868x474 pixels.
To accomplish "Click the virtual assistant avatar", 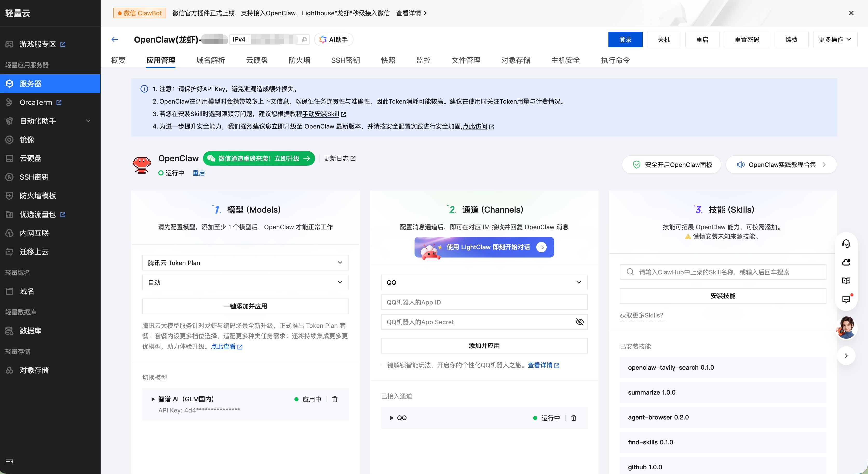I will [x=846, y=327].
